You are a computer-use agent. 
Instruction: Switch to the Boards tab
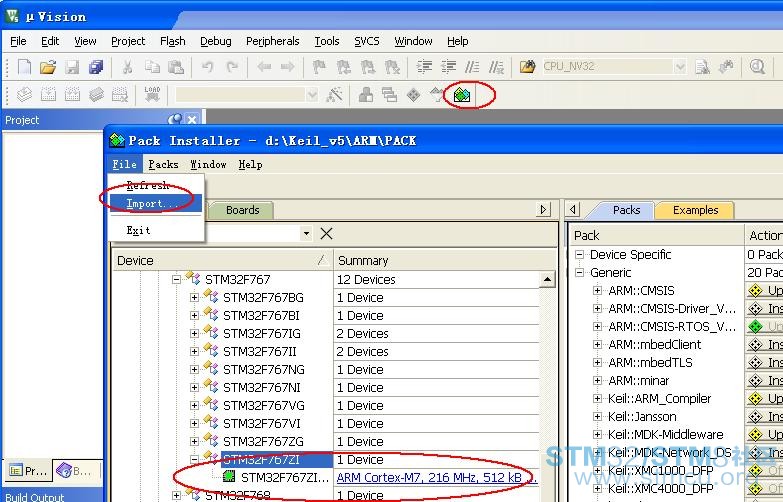[x=243, y=210]
